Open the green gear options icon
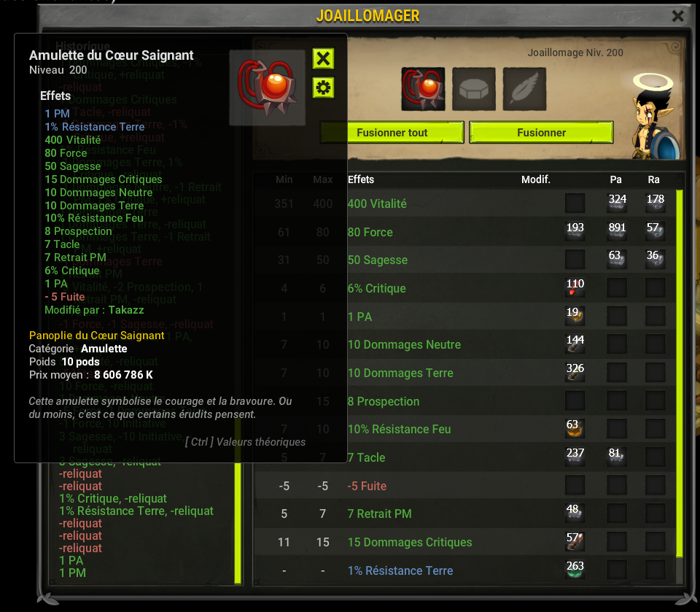 [x=323, y=88]
